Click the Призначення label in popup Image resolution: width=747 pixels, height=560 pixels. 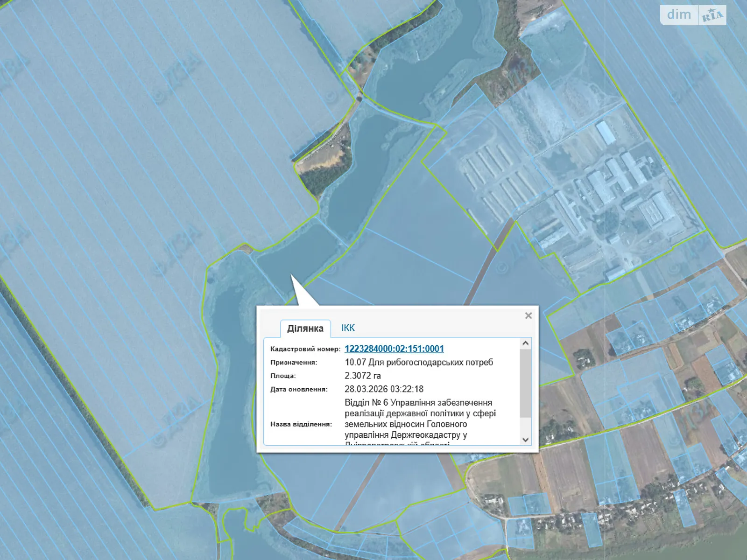tap(294, 363)
